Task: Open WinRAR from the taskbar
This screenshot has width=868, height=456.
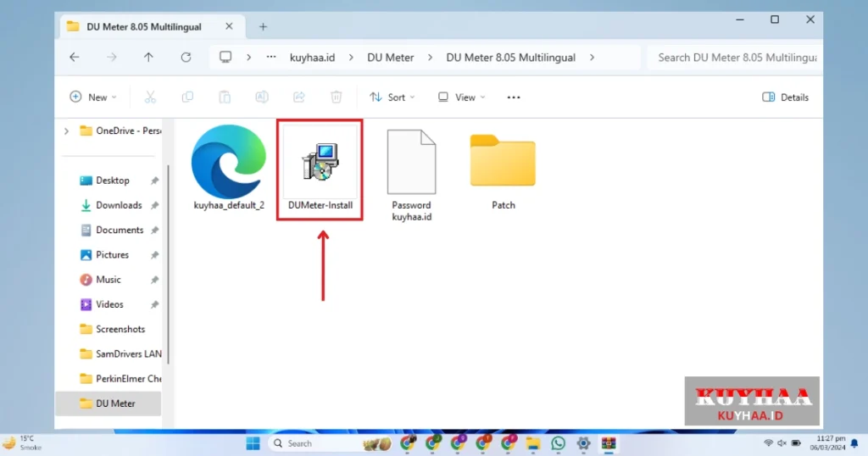Action: (609, 443)
